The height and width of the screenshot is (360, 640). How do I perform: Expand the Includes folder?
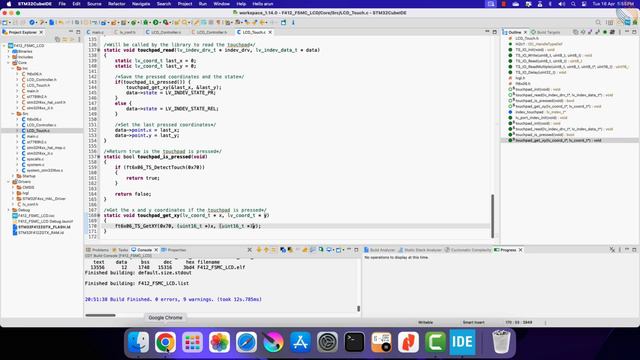(9, 57)
